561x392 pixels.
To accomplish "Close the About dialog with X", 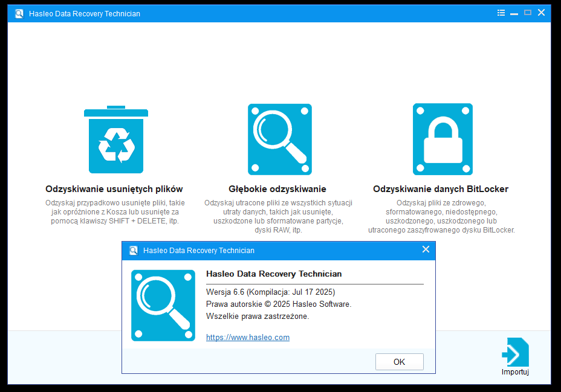I will pos(426,249).
